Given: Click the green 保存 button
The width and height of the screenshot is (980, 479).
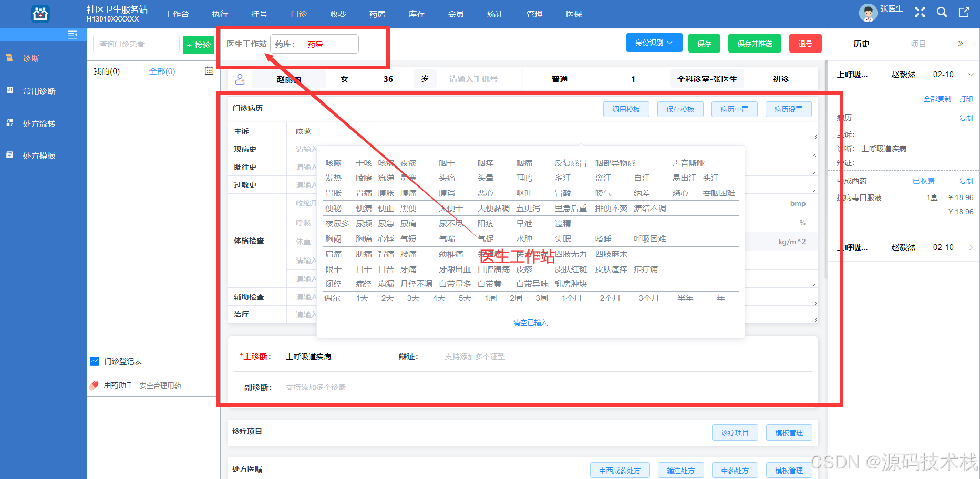Looking at the screenshot, I should tap(704, 43).
